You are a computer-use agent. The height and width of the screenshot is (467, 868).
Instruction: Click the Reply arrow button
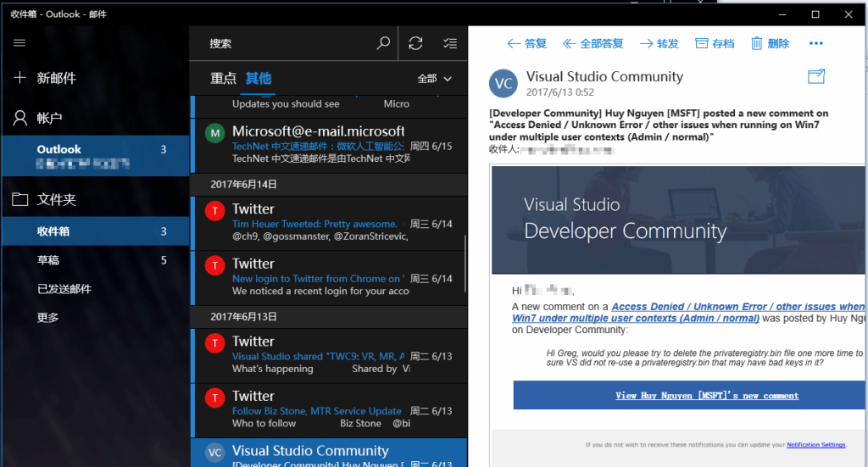tap(526, 43)
